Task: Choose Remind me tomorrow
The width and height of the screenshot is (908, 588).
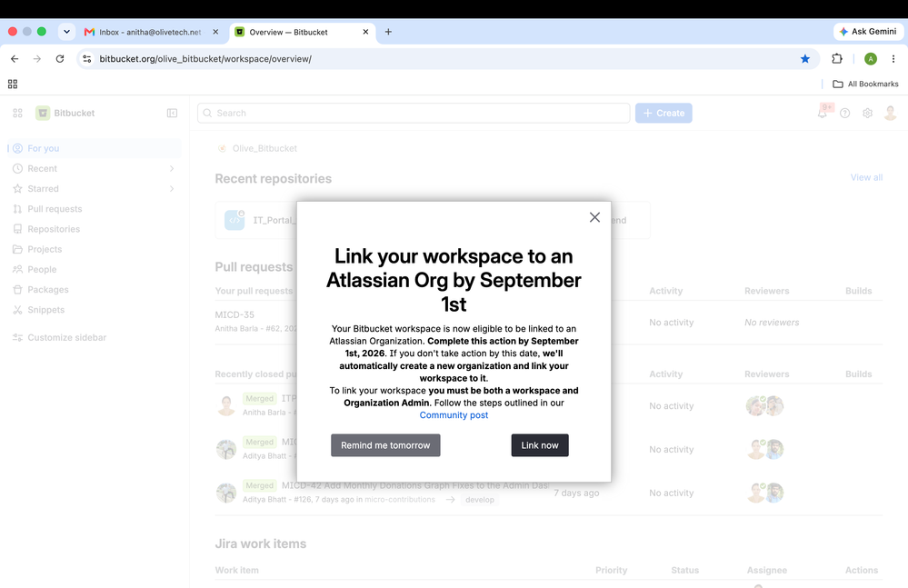Action: click(385, 445)
